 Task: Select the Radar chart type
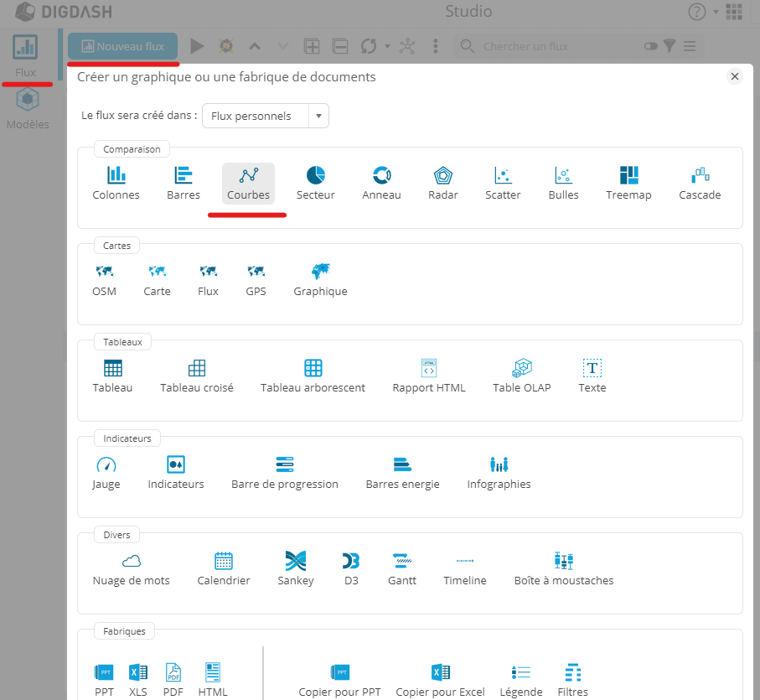click(x=442, y=184)
